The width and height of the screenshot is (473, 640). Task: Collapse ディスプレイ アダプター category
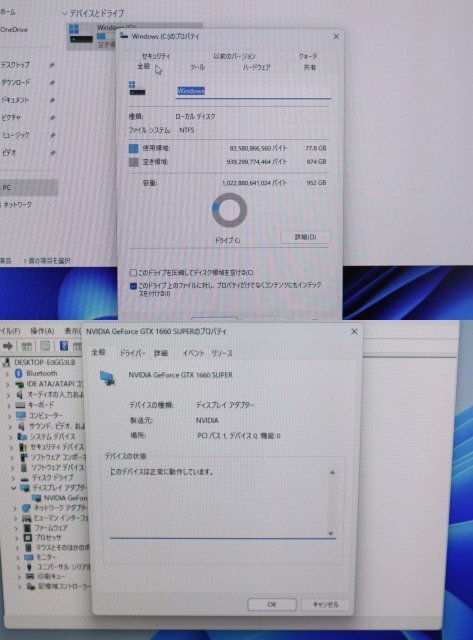tap(13, 488)
